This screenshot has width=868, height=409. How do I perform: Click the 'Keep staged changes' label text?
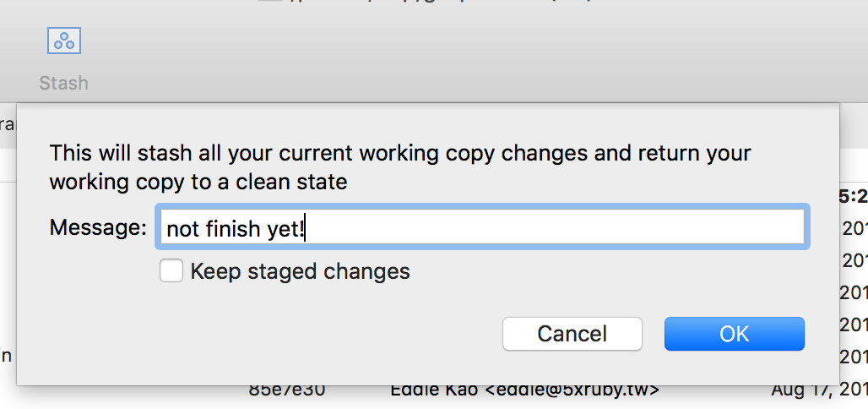click(300, 271)
